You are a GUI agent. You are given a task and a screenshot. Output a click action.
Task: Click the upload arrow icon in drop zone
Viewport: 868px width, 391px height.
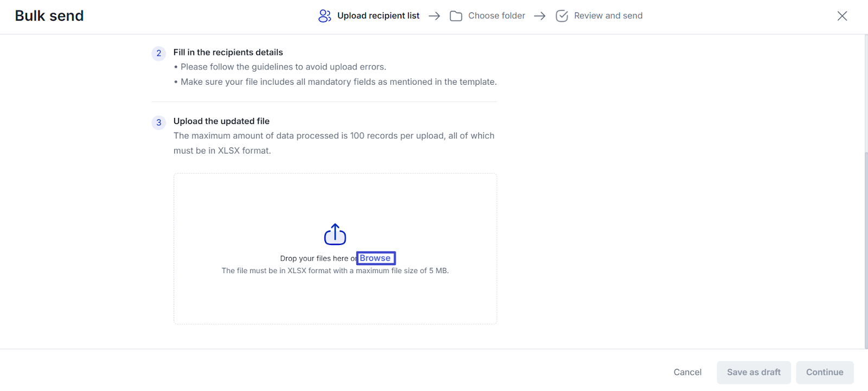pos(335,235)
